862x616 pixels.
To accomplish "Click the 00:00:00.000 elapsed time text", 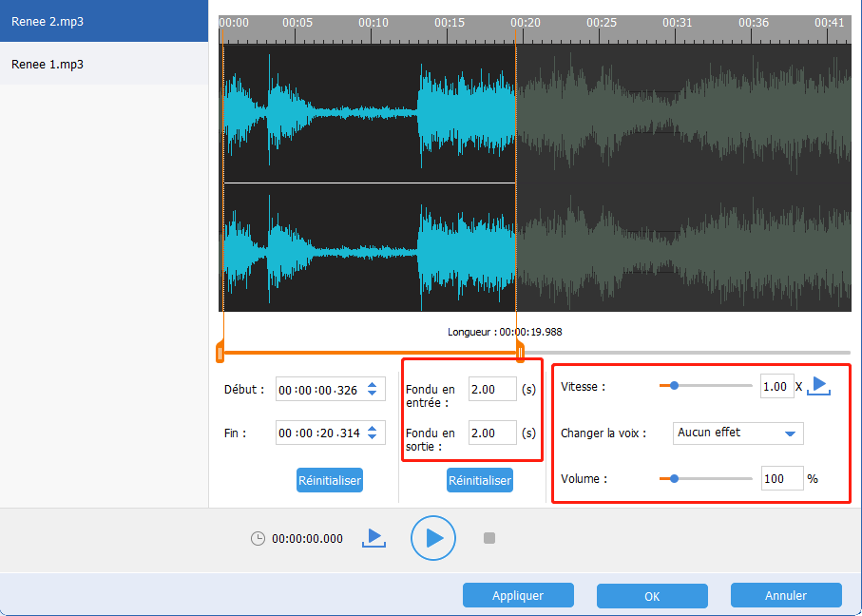I will 307,538.
